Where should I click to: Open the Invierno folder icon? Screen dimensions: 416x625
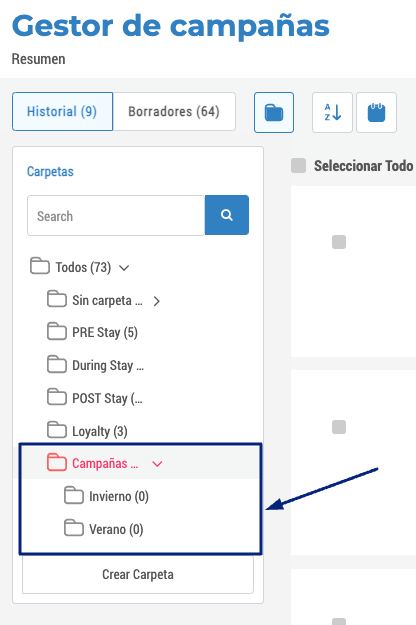point(74,495)
